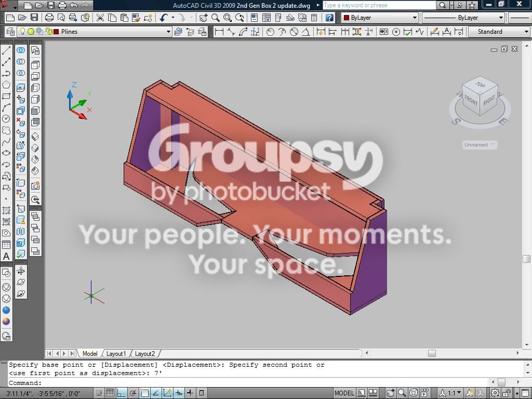Open the QuickCalc calculator icon
The height and width of the screenshot is (399, 532).
point(314,18)
